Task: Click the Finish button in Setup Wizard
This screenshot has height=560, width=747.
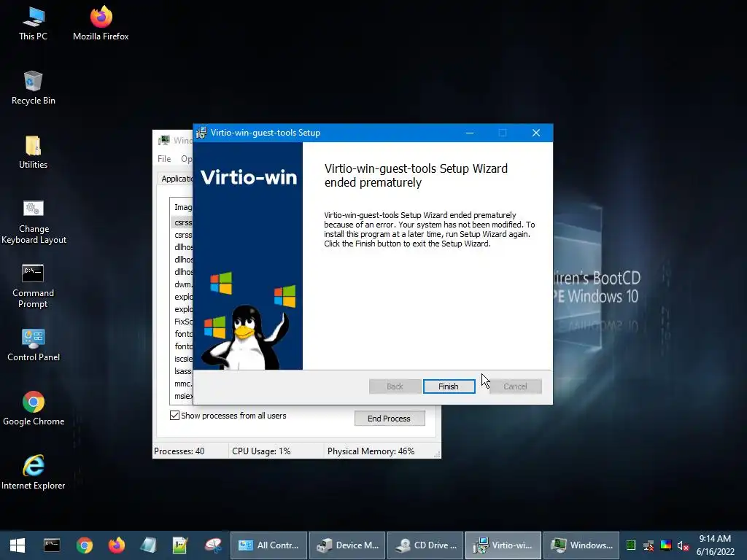Action: (449, 386)
